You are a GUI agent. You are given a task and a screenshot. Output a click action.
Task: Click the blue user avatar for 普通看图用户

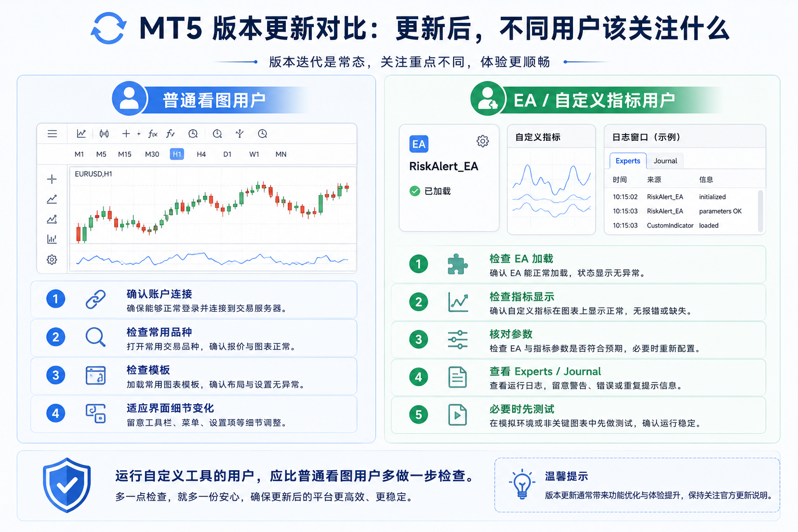pyautogui.click(x=129, y=98)
